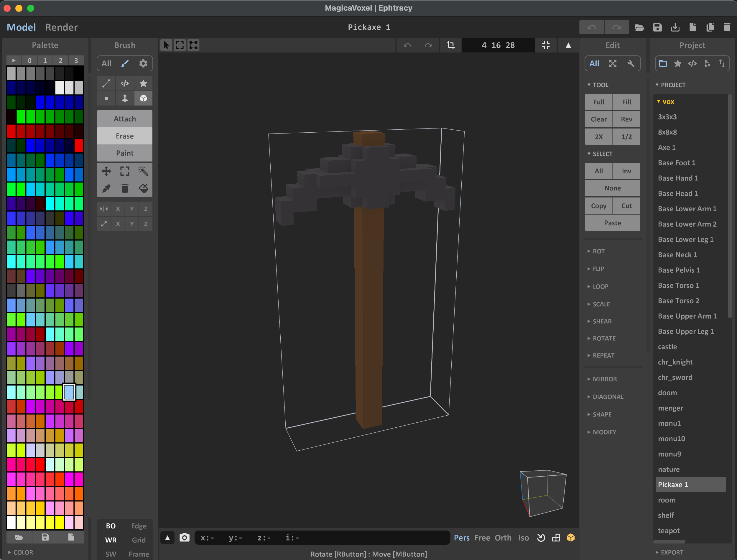Switch camera to Orth mode

tap(503, 538)
